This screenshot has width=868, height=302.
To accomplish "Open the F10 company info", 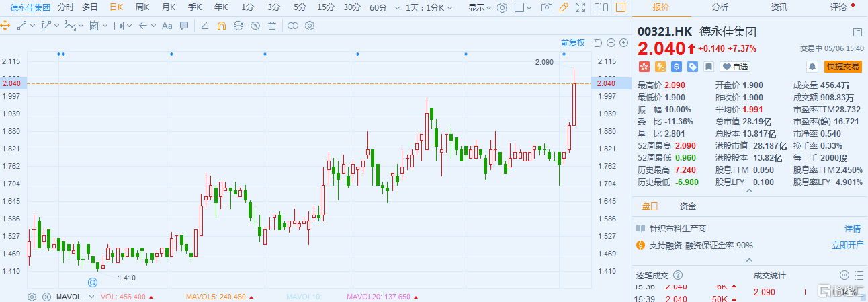I will point(601,8).
